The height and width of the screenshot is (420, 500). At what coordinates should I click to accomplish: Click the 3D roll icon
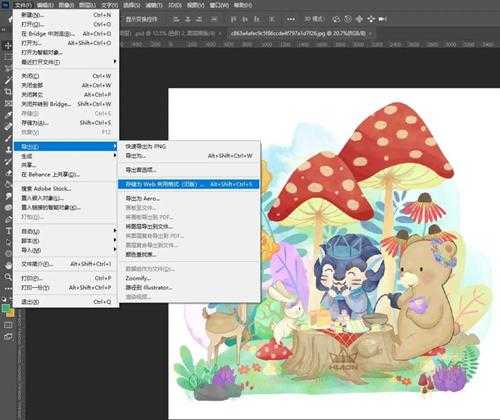(x=348, y=19)
